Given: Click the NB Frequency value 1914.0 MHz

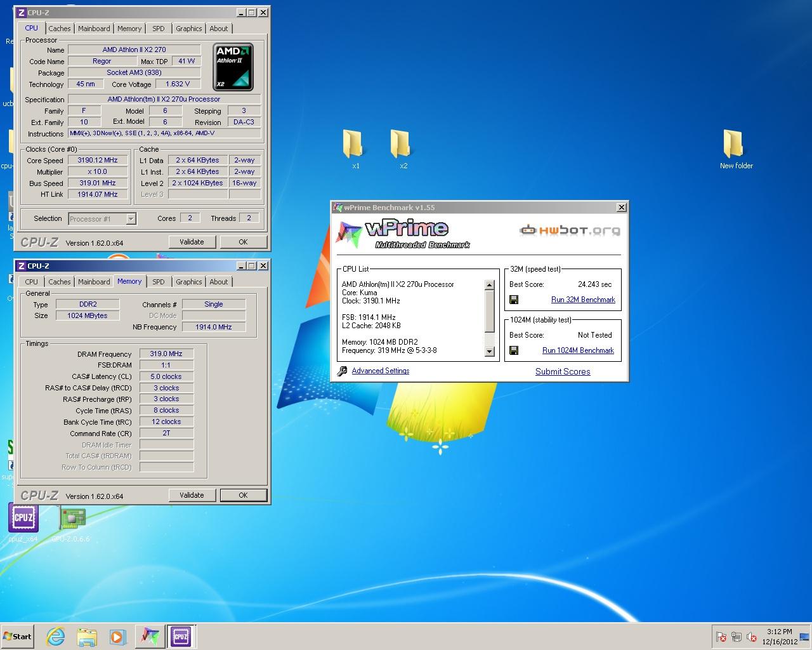Looking at the screenshot, I should [214, 327].
